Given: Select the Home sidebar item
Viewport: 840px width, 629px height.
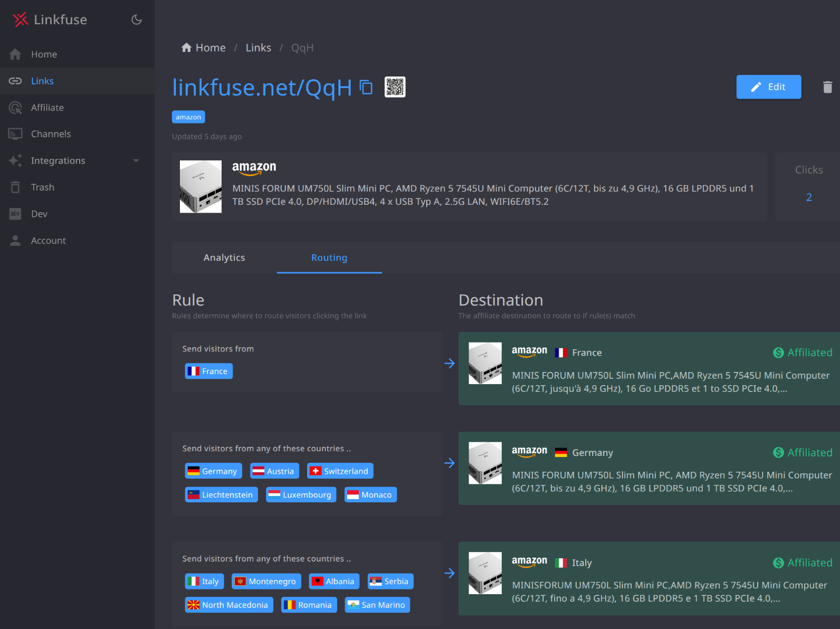Looking at the screenshot, I should [x=44, y=54].
